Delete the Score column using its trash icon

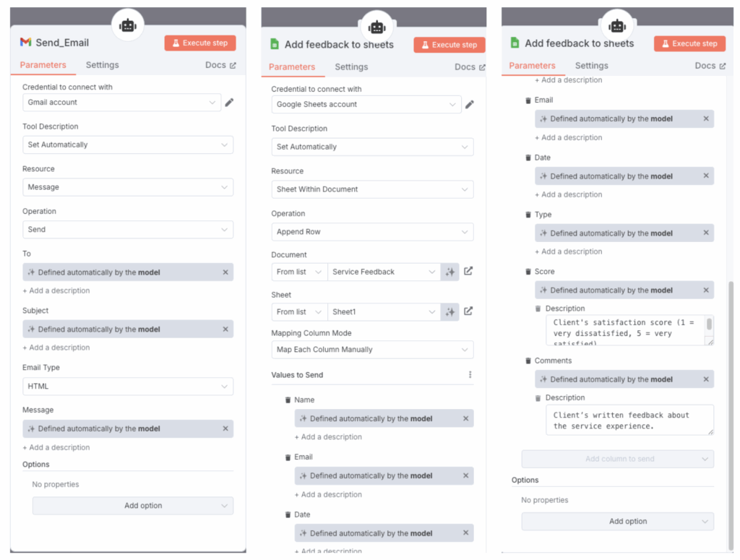528,272
